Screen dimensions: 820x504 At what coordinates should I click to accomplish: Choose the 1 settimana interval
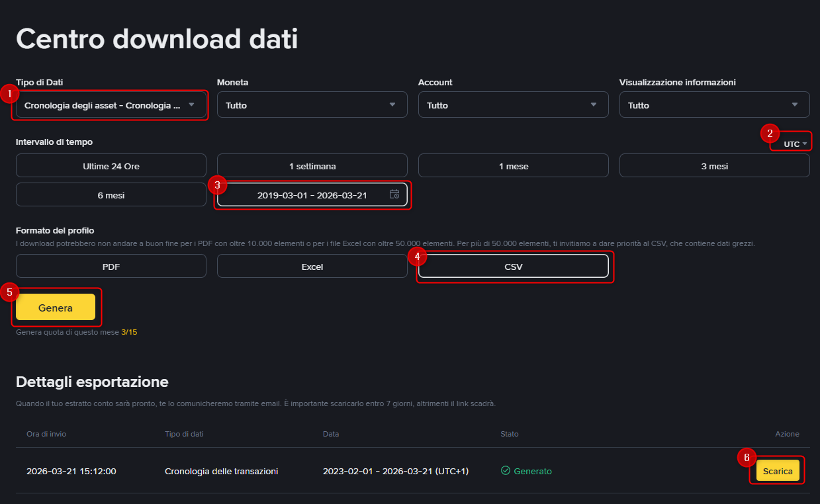coord(312,165)
